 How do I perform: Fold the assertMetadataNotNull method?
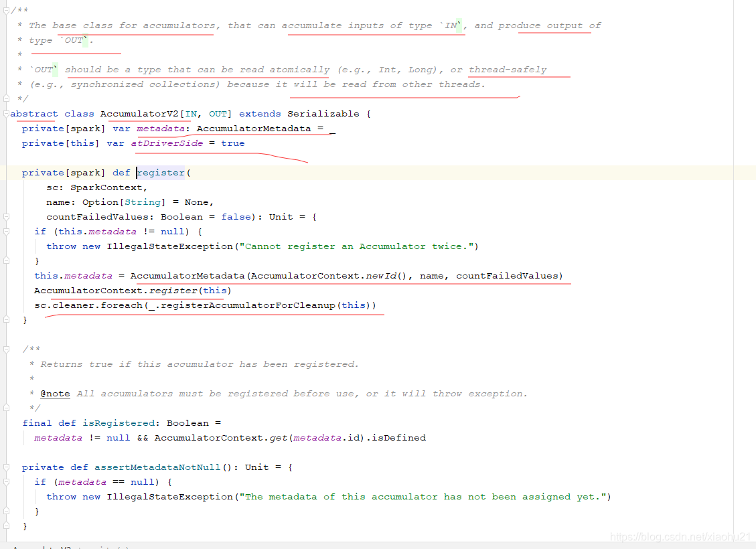click(x=6, y=467)
